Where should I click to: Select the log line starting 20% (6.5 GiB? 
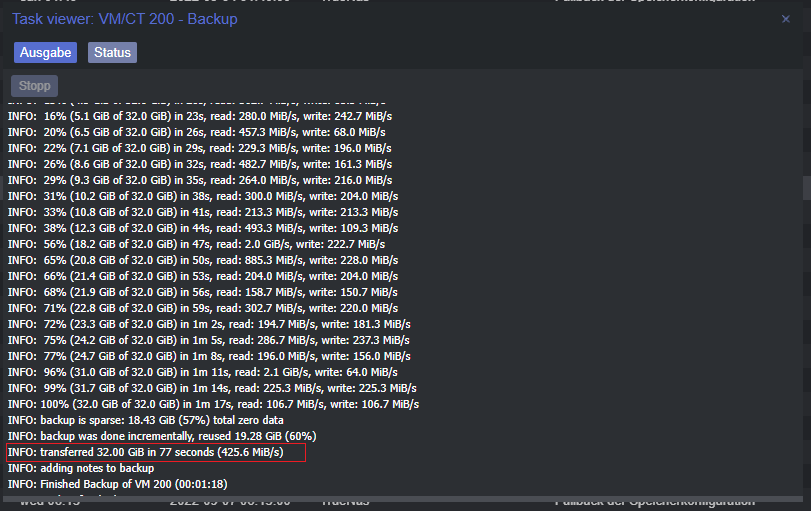point(197,132)
